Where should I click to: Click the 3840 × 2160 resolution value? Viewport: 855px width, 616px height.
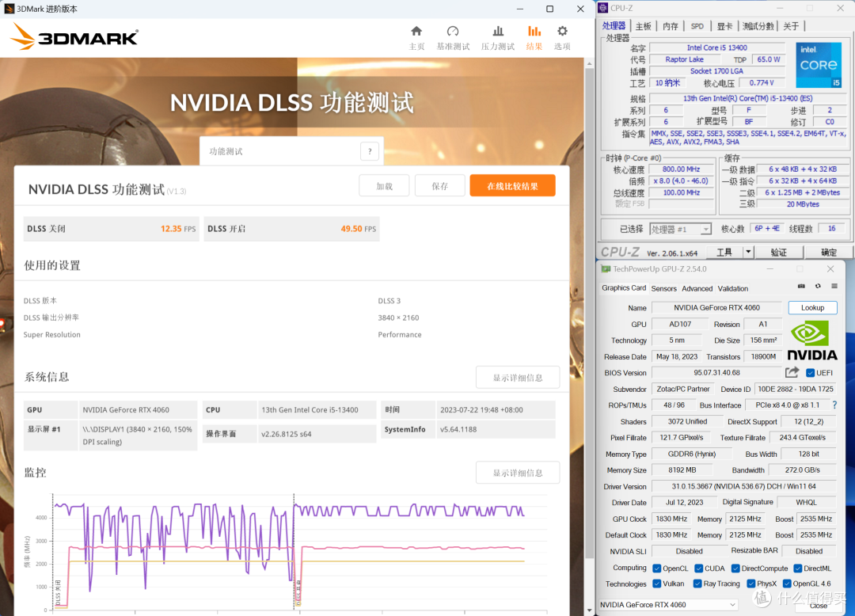tap(398, 318)
